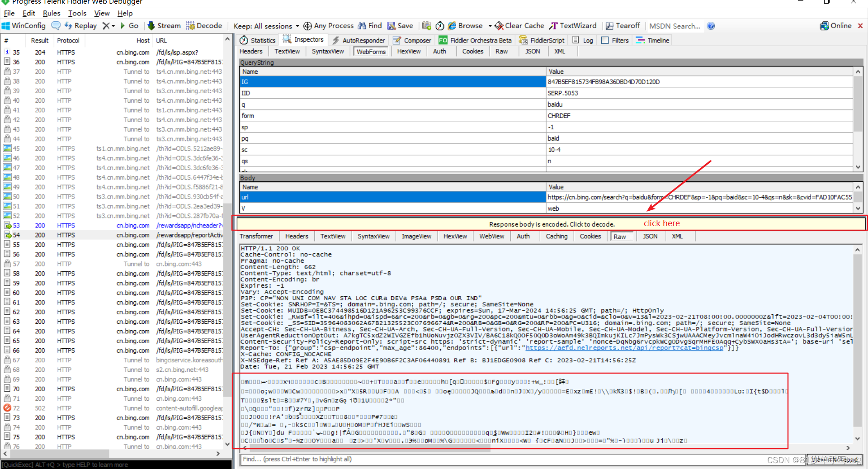Switch to the Filters tab

click(x=615, y=40)
